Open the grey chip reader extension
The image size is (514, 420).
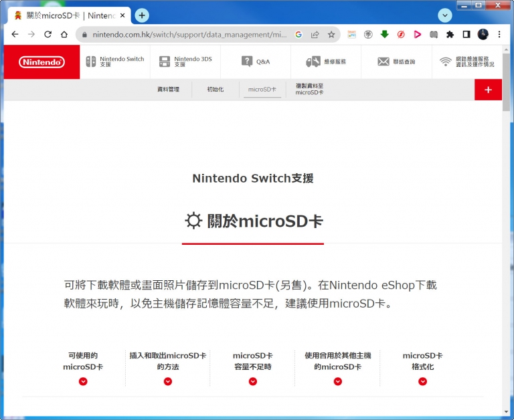pyautogui.click(x=434, y=34)
